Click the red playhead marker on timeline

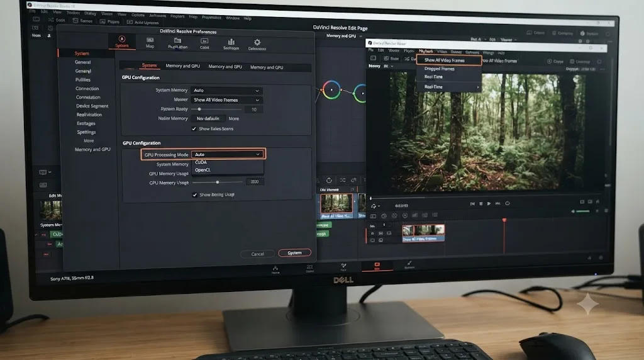[x=504, y=221]
